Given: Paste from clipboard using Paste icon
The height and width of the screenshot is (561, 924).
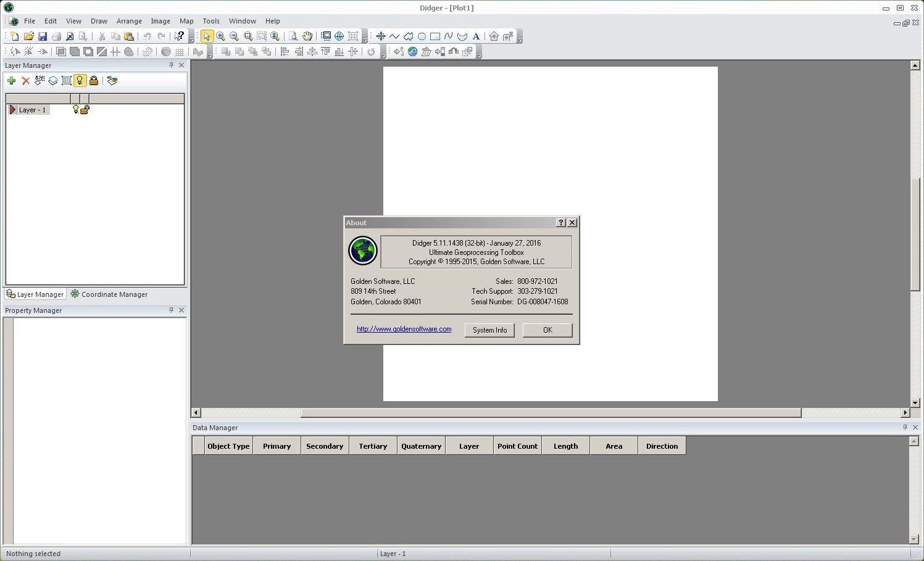Looking at the screenshot, I should coord(129,36).
